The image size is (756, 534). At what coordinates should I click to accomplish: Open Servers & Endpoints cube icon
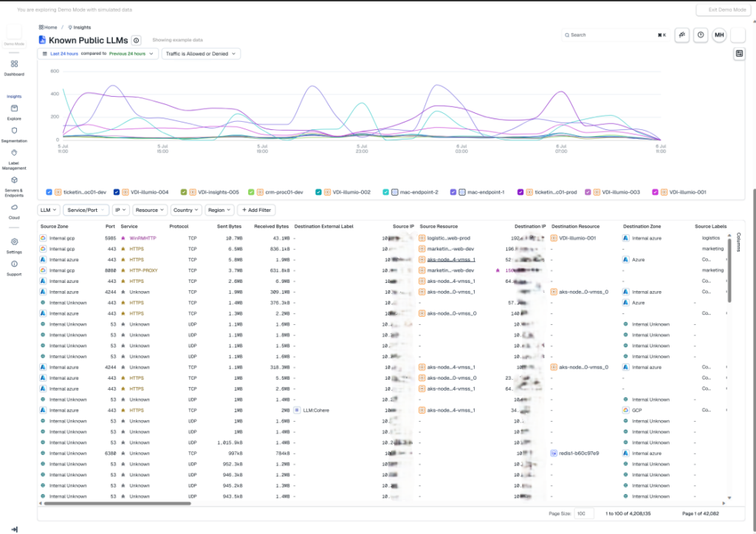pos(14,180)
